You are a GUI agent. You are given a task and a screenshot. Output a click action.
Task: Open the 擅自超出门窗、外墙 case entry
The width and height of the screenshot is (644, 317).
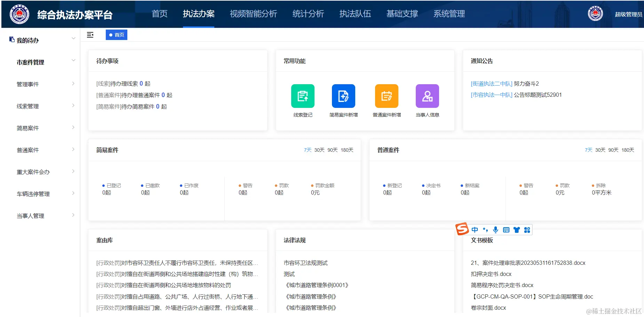[x=177, y=308]
